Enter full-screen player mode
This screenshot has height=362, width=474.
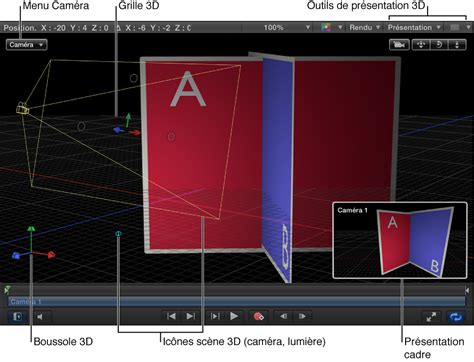click(x=431, y=317)
